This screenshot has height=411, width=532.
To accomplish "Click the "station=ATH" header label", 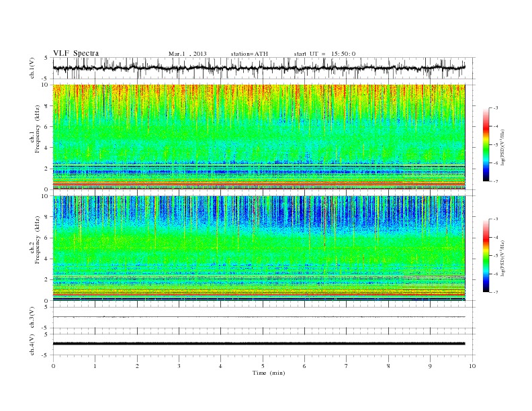I will pos(249,54).
